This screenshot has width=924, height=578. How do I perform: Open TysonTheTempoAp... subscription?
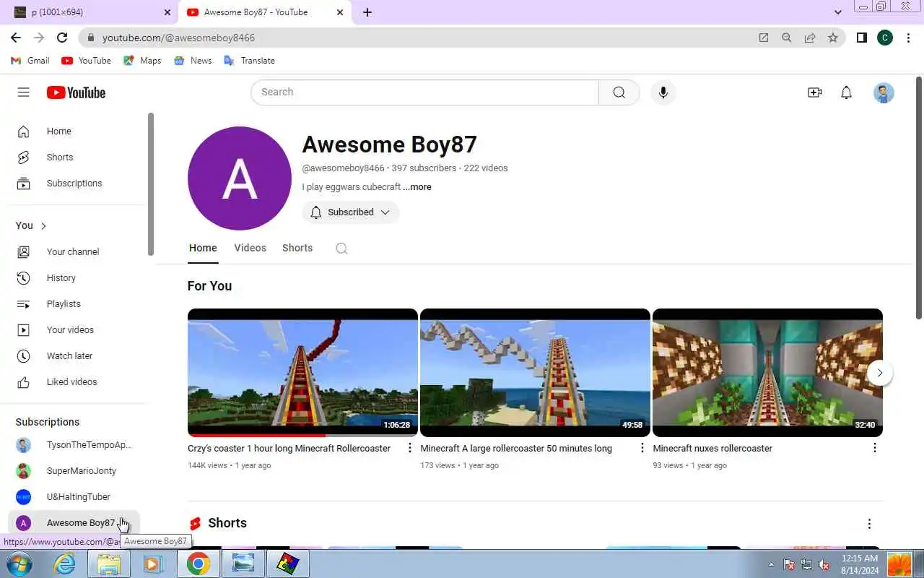click(x=74, y=445)
